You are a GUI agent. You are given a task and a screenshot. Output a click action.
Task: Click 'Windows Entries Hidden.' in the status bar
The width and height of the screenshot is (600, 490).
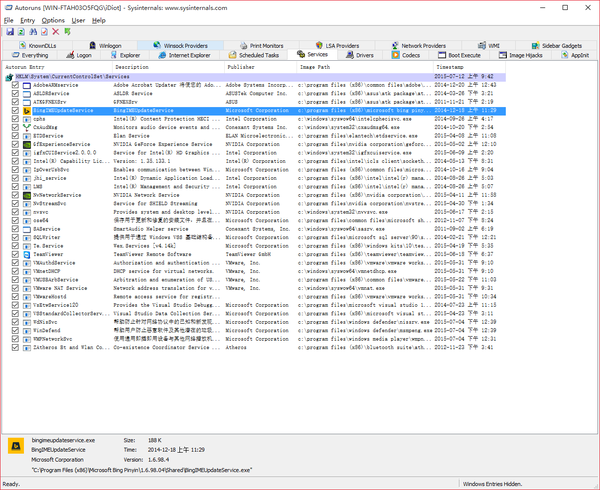492,484
